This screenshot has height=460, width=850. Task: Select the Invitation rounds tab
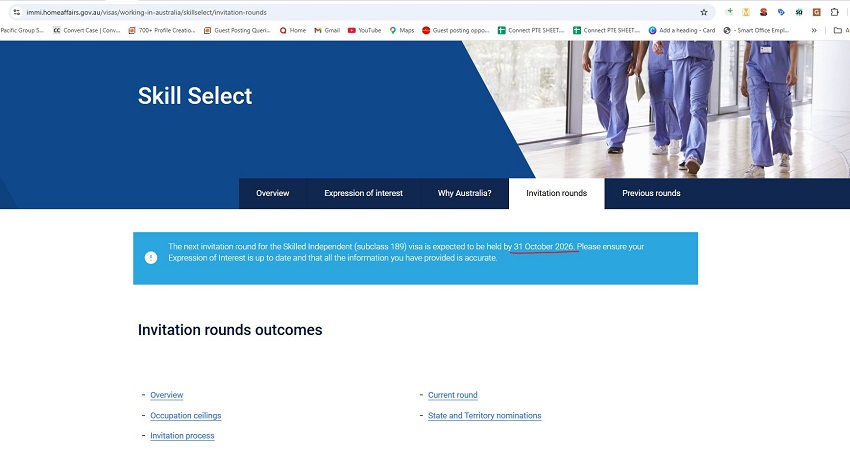pos(557,193)
